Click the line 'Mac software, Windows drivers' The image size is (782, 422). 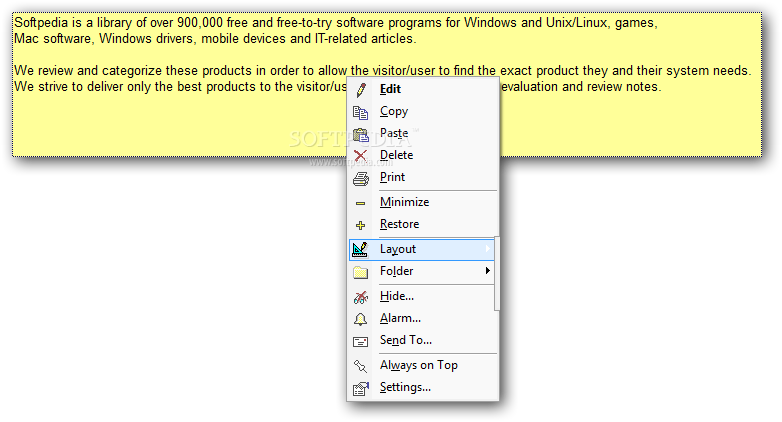[215, 39]
